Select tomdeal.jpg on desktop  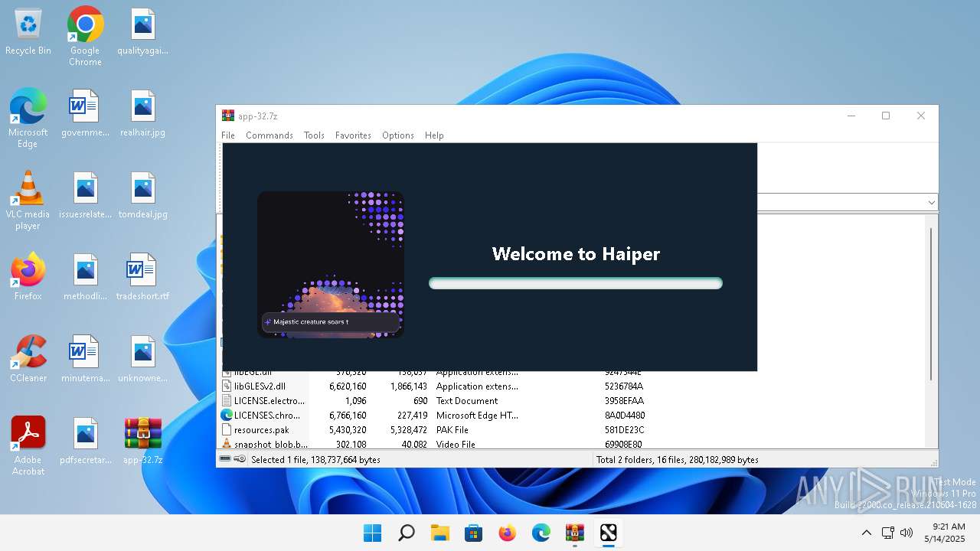click(x=142, y=196)
